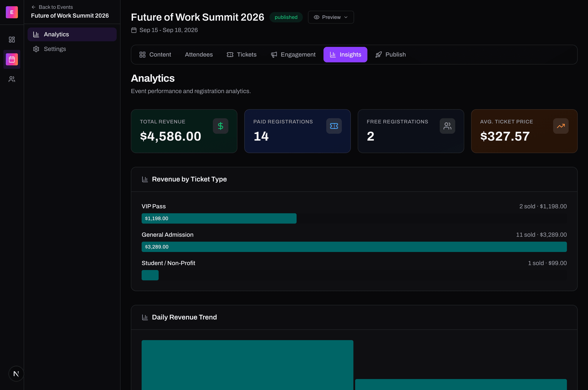
Task: Click the ticket icon on Paid Registrations card
Action: [334, 126]
